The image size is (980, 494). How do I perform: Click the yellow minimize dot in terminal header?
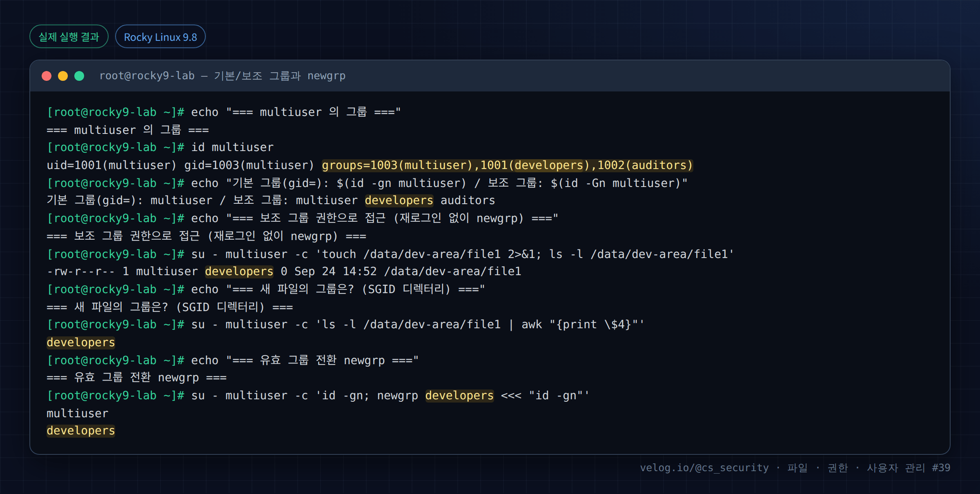point(63,76)
